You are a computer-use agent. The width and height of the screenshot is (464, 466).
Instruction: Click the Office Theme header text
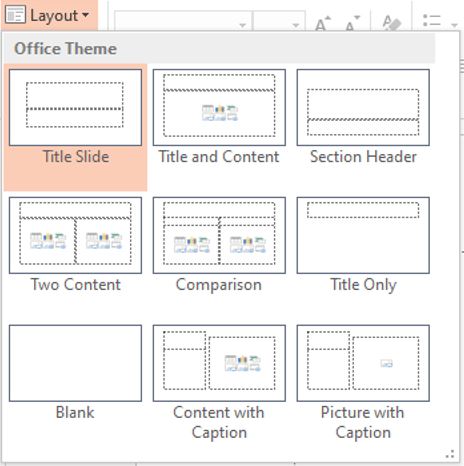point(65,49)
